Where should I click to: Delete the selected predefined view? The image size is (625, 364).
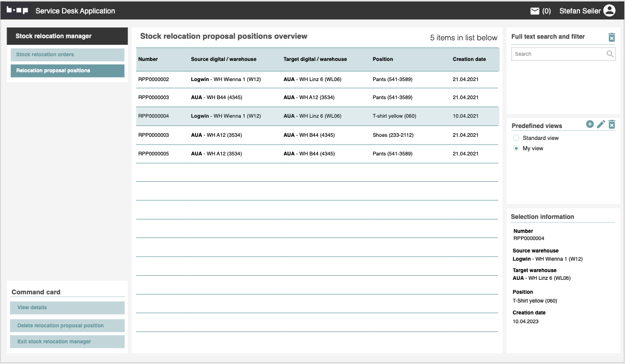point(612,124)
